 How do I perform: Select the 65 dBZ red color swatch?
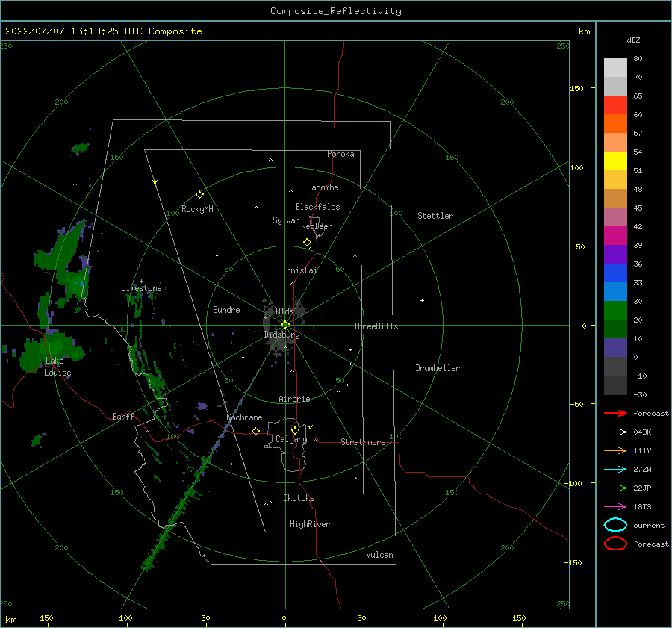tap(615, 105)
